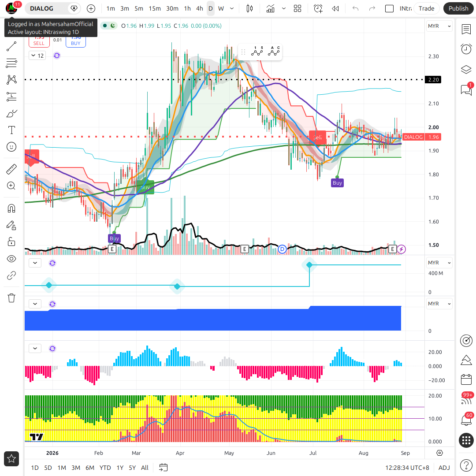Select the 1m timeframe
The height and width of the screenshot is (476, 476).
tap(111, 8)
